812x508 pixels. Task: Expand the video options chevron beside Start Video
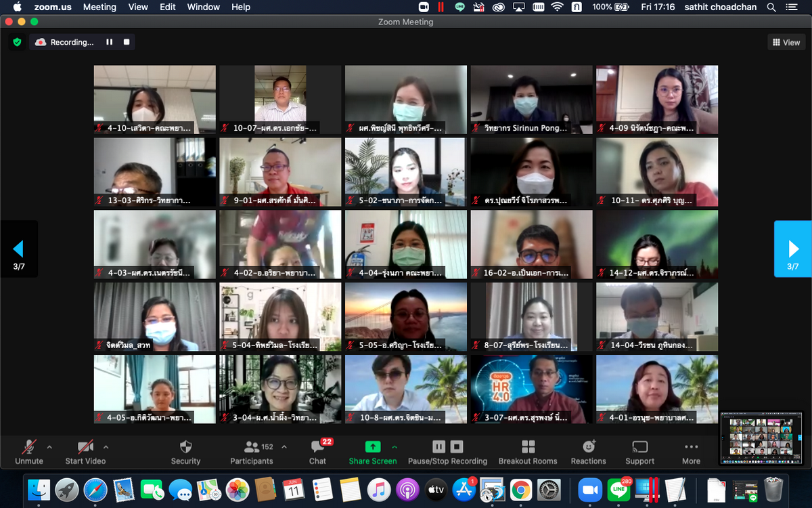click(106, 446)
